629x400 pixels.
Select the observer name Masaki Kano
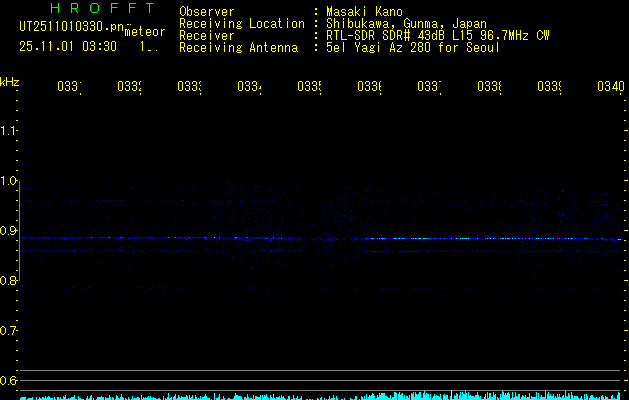click(x=364, y=12)
